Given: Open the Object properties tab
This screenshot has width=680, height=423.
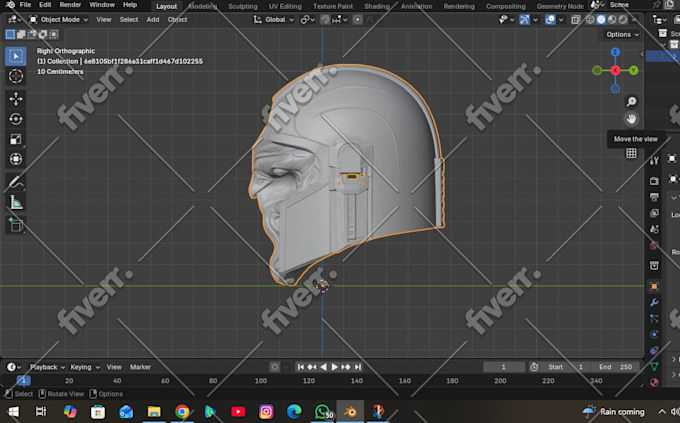Looking at the screenshot, I should point(654,286).
